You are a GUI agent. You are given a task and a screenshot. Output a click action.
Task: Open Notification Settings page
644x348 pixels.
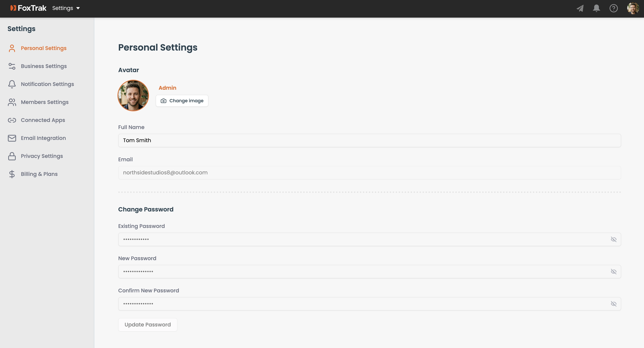[48, 84]
